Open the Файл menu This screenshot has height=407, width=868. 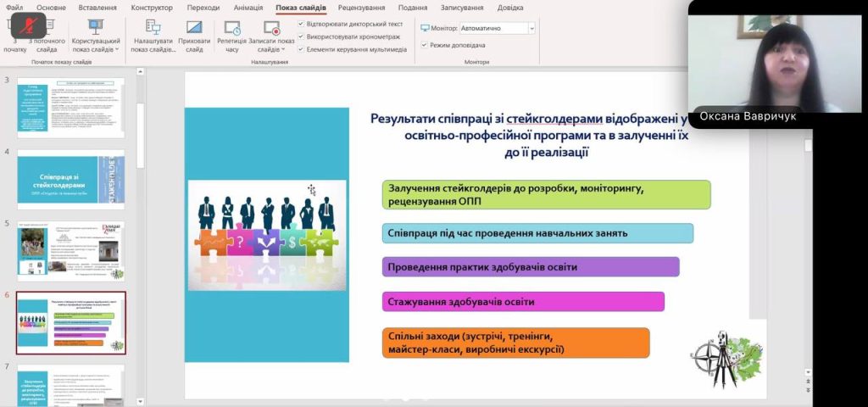tap(14, 8)
